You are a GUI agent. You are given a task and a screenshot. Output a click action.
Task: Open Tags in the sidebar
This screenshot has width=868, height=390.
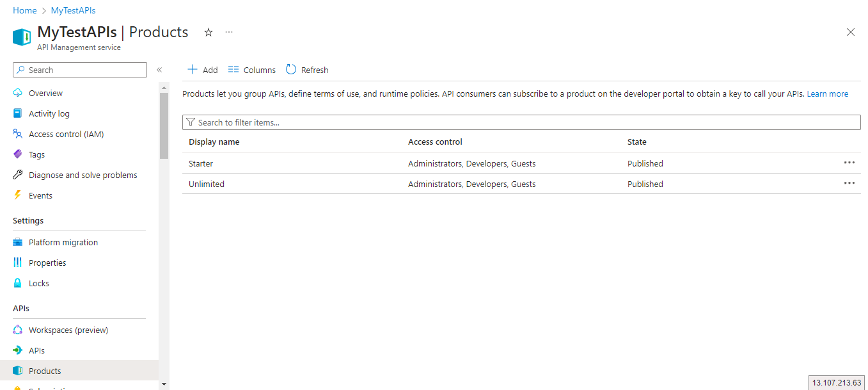tap(36, 154)
